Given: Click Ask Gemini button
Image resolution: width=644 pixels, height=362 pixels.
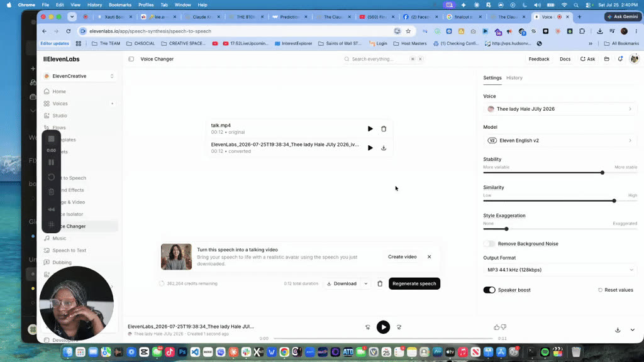Looking at the screenshot, I should (623, 17).
